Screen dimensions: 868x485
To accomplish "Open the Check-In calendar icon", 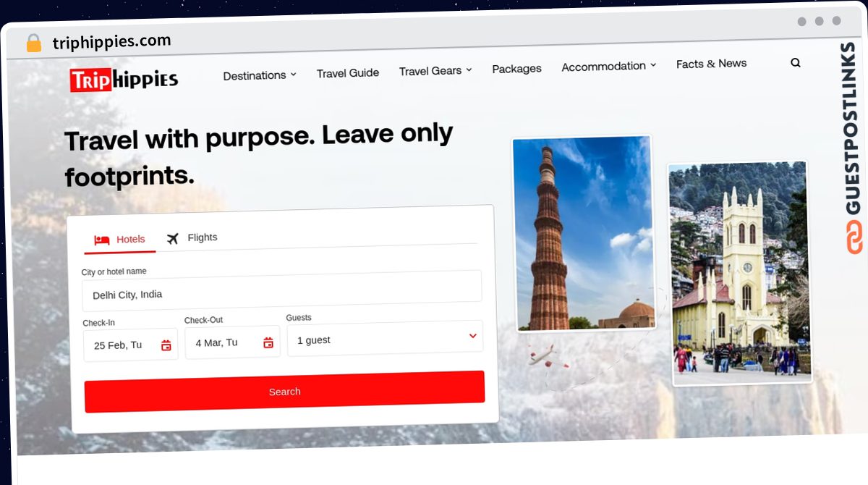I will [x=166, y=345].
